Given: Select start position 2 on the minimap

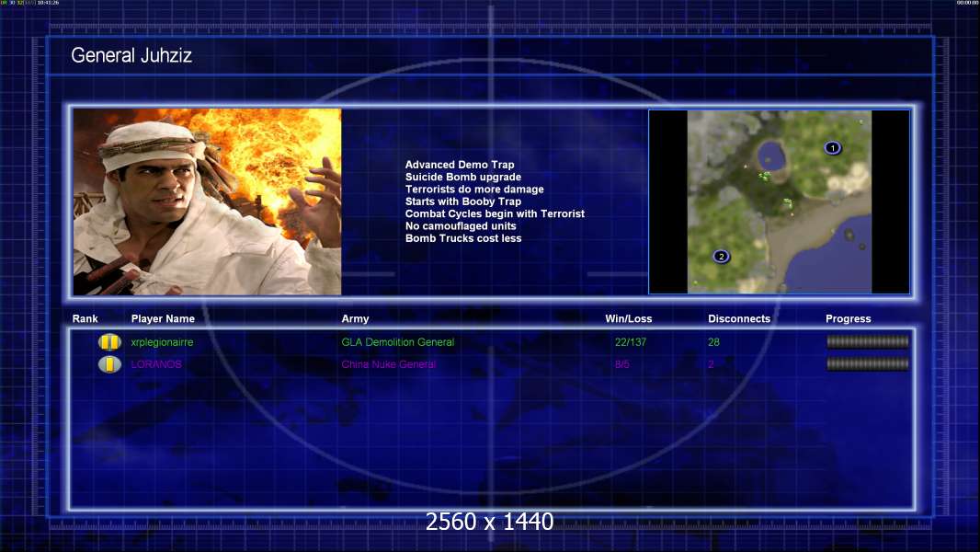Looking at the screenshot, I should (721, 256).
